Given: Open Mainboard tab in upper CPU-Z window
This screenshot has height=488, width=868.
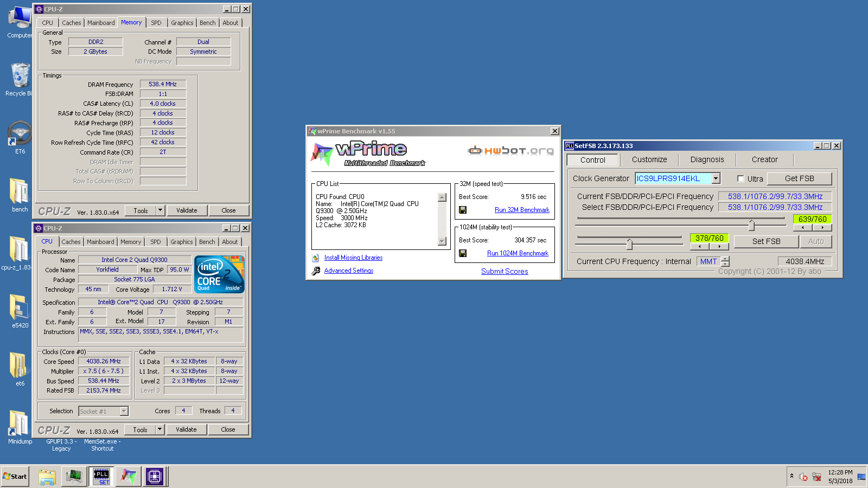Looking at the screenshot, I should [x=101, y=23].
